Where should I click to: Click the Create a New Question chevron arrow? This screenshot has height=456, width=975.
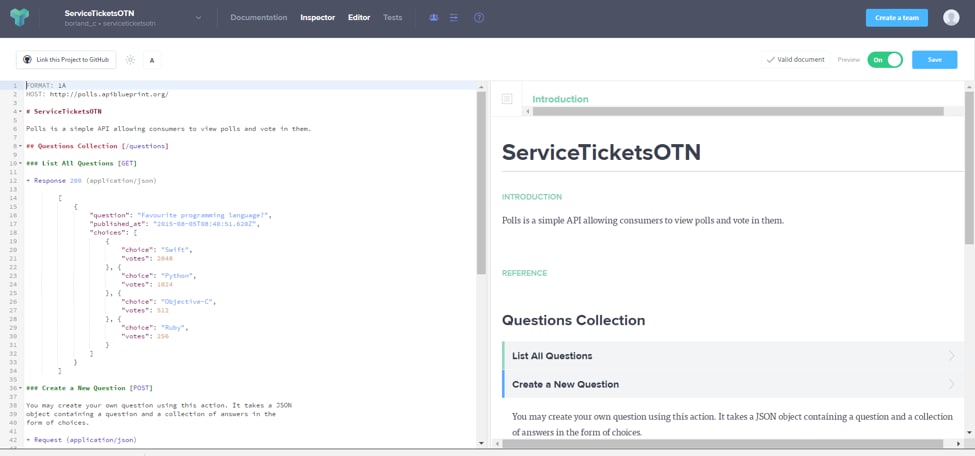(951, 384)
